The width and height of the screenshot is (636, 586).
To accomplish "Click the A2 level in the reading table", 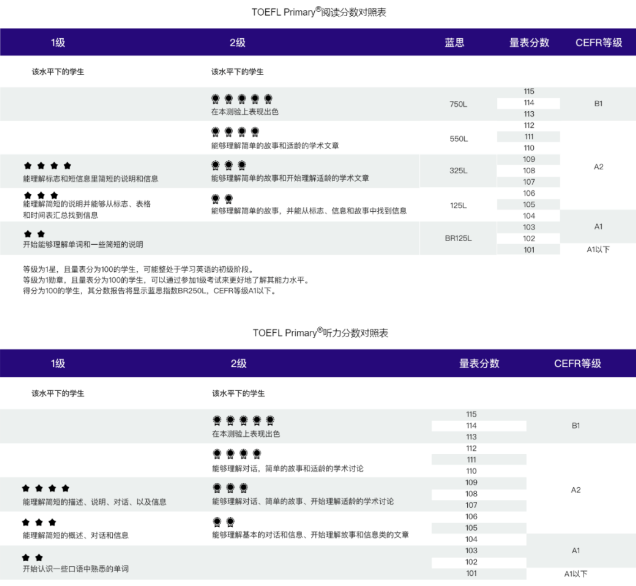I will click(x=598, y=167).
